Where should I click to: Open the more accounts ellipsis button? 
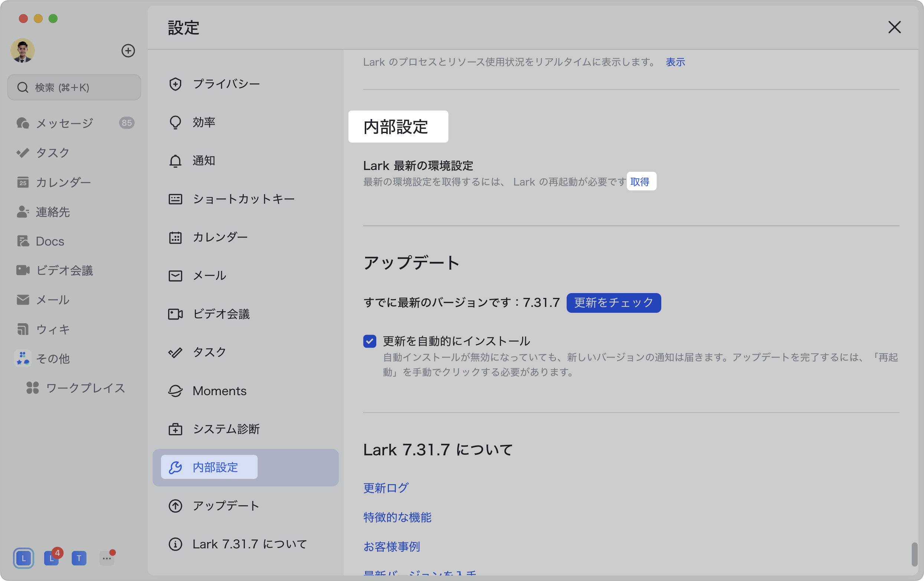coord(107,558)
